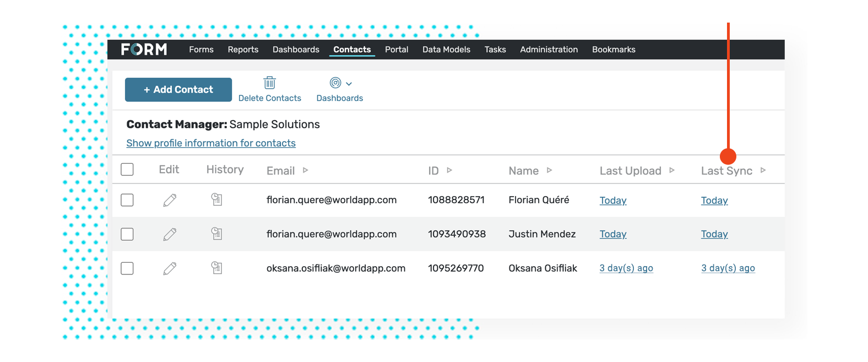The width and height of the screenshot is (868, 362).
Task: Click the Dashboards target icon
Action: (335, 83)
